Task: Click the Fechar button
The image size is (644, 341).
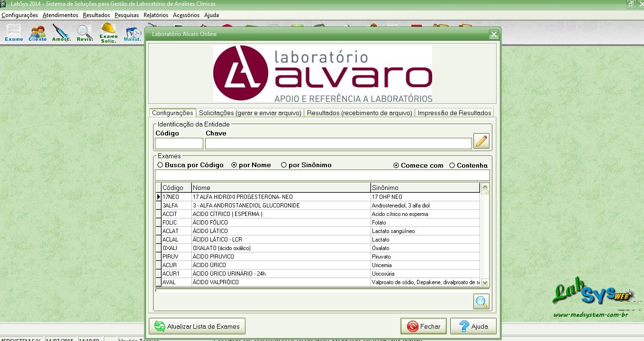Action: tap(423, 326)
